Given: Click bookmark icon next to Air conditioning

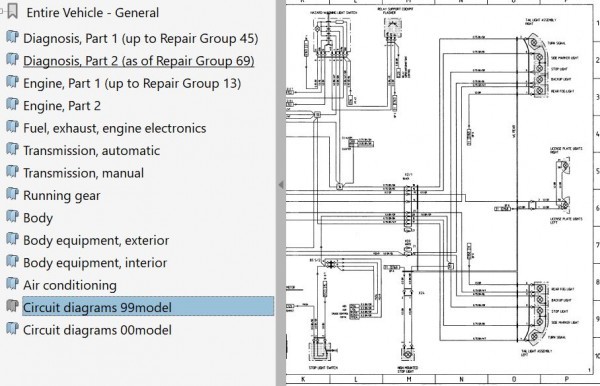Looking at the screenshot, I should click(x=12, y=284).
